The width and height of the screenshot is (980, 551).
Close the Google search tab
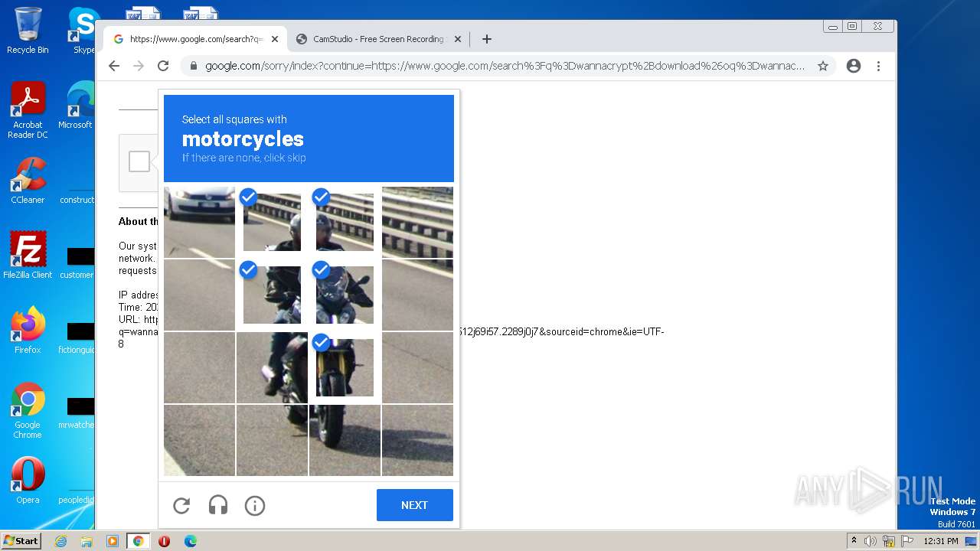[275, 39]
